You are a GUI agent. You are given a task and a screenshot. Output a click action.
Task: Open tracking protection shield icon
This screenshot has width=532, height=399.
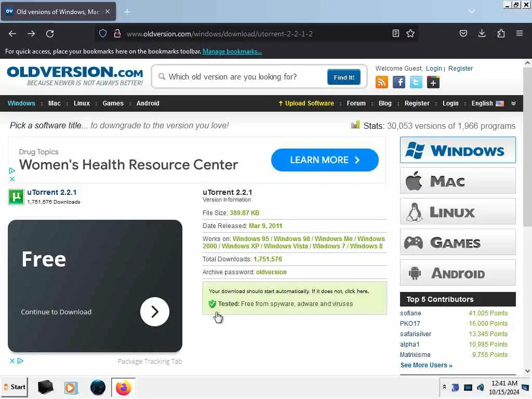[103, 33]
